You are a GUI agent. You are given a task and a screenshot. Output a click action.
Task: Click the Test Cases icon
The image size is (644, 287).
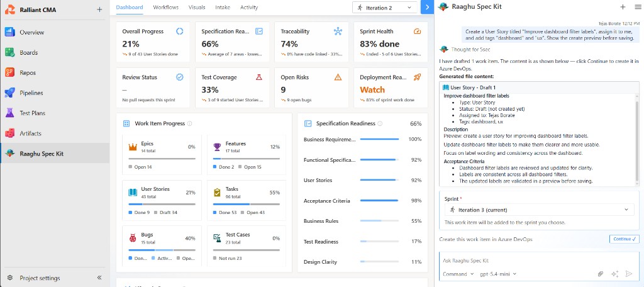[217, 238]
